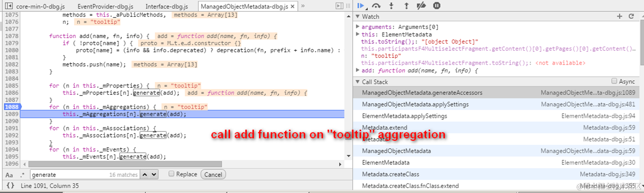Deactivate all breakpoints
Image resolution: width=644 pixels, height=193 pixels.
tap(421, 6)
